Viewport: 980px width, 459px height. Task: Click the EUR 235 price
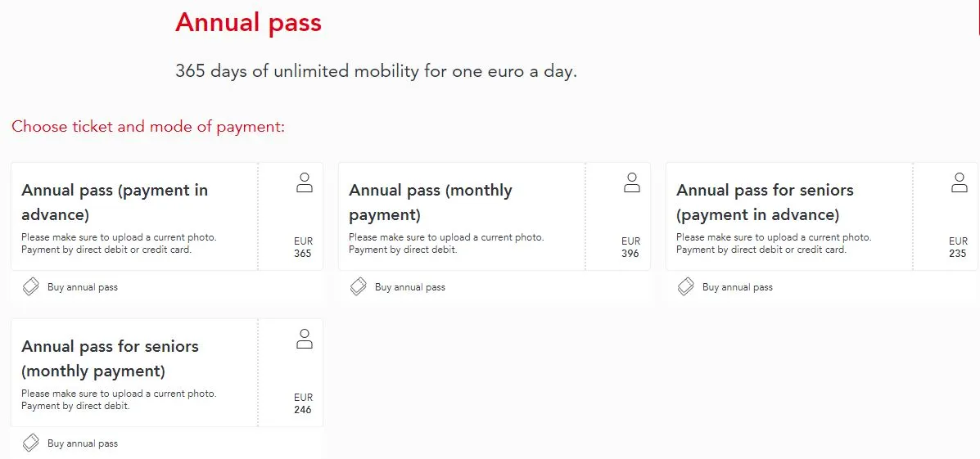(x=958, y=247)
